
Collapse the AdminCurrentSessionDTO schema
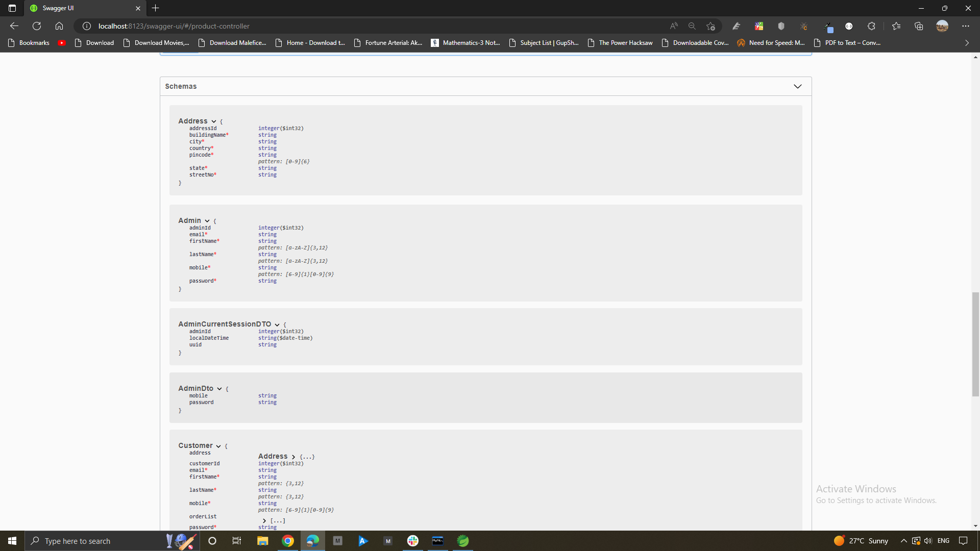277,324
